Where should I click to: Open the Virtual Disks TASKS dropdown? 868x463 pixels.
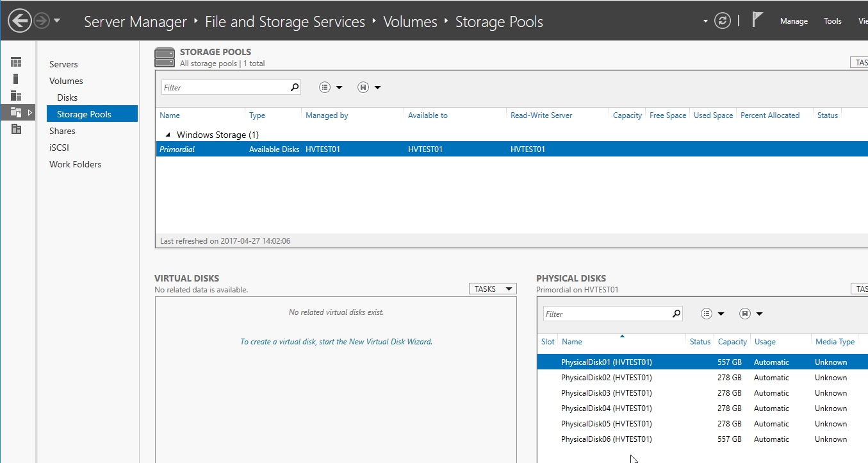pyautogui.click(x=492, y=288)
